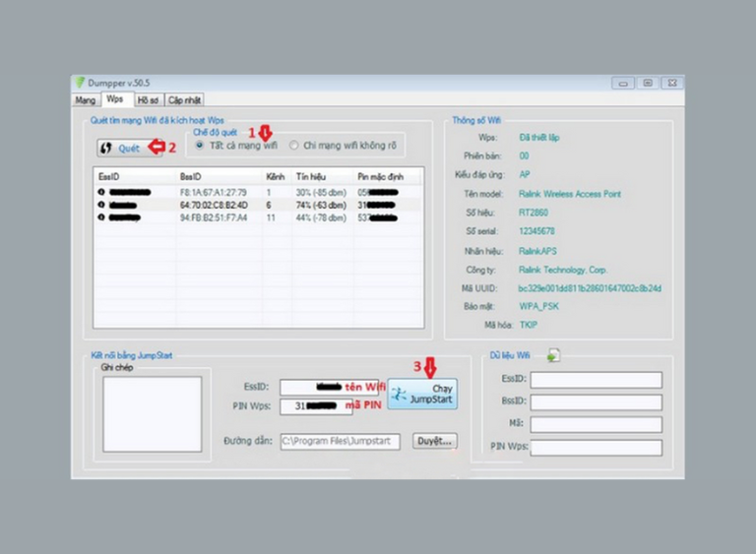Click the save icon beside Dữ liệu Wifi
The width and height of the screenshot is (756, 554).
coord(553,355)
